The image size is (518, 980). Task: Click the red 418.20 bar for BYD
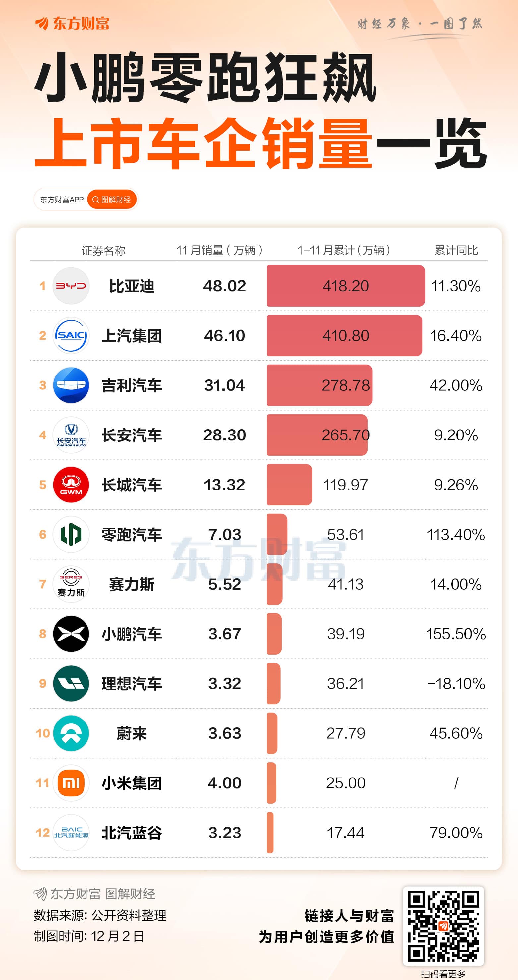tap(345, 286)
